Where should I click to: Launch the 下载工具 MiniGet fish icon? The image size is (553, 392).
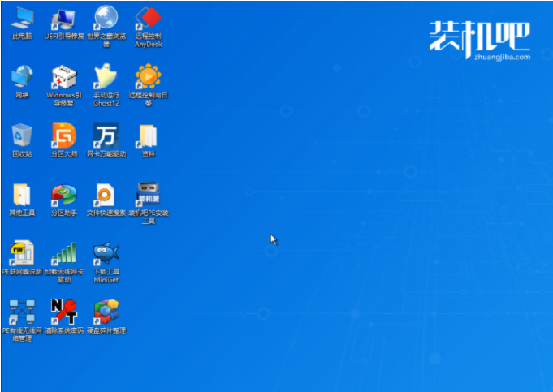pos(106,253)
